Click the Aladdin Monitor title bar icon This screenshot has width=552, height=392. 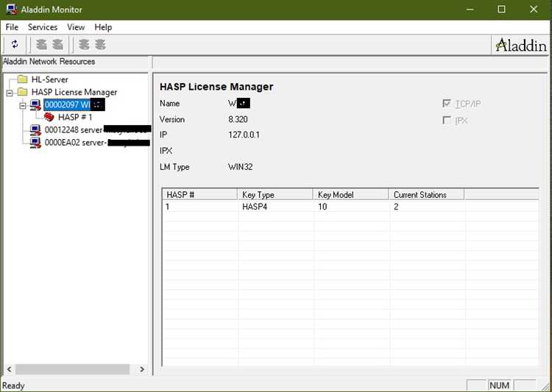[11, 10]
